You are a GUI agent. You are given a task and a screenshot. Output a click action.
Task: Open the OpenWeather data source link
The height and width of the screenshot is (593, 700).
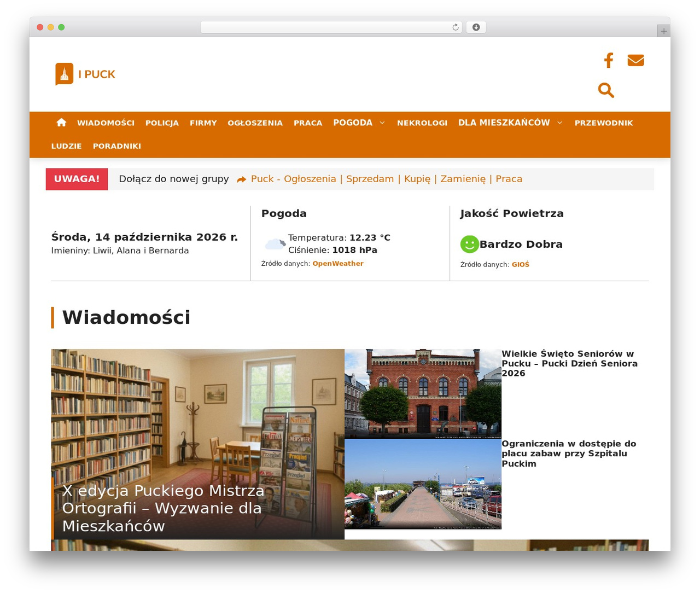(x=338, y=264)
